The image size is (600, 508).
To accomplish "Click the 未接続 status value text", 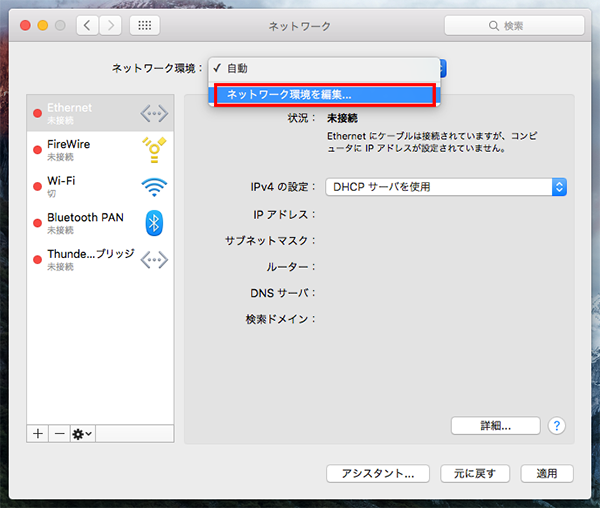I will coord(342,118).
